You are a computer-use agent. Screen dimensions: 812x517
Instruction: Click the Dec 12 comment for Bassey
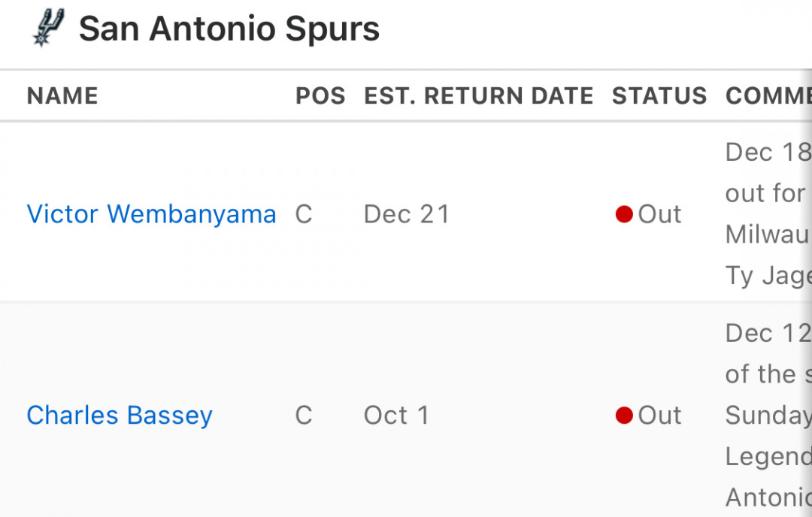(x=768, y=333)
